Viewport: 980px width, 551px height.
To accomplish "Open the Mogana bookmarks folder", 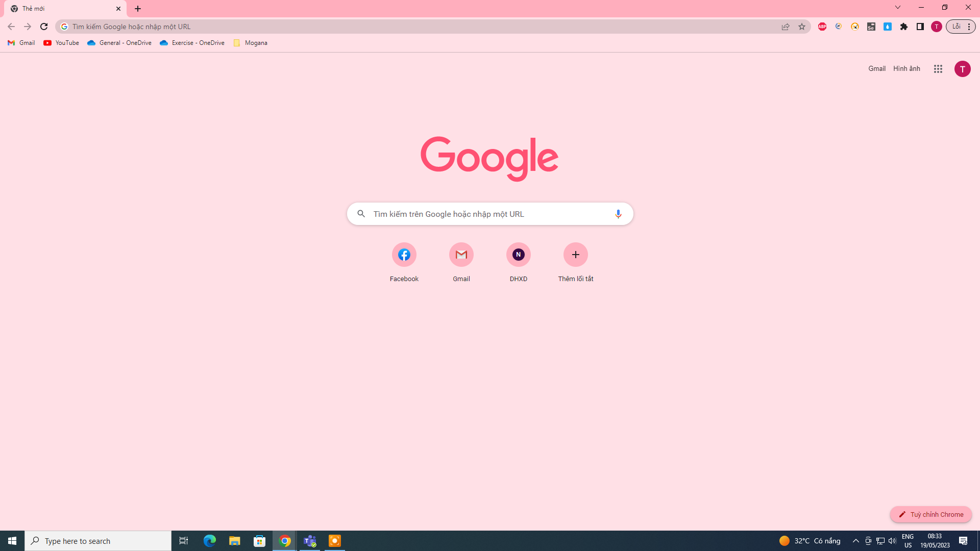I will tap(250, 43).
